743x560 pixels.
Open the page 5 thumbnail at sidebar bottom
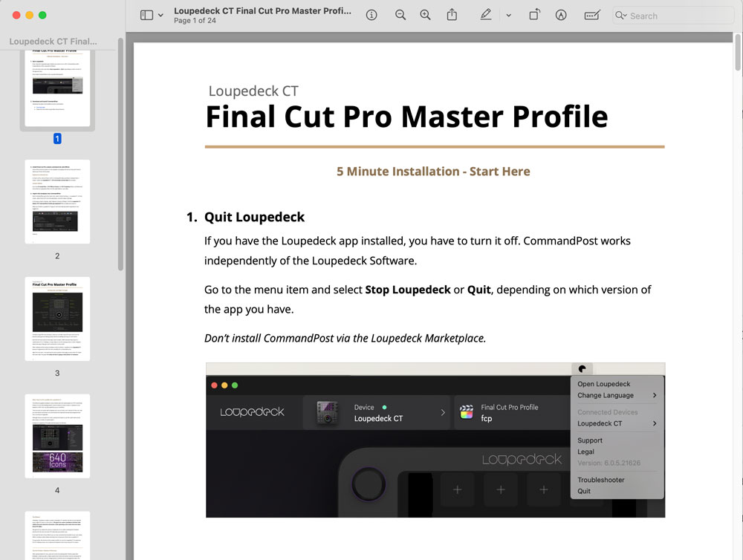[57, 535]
